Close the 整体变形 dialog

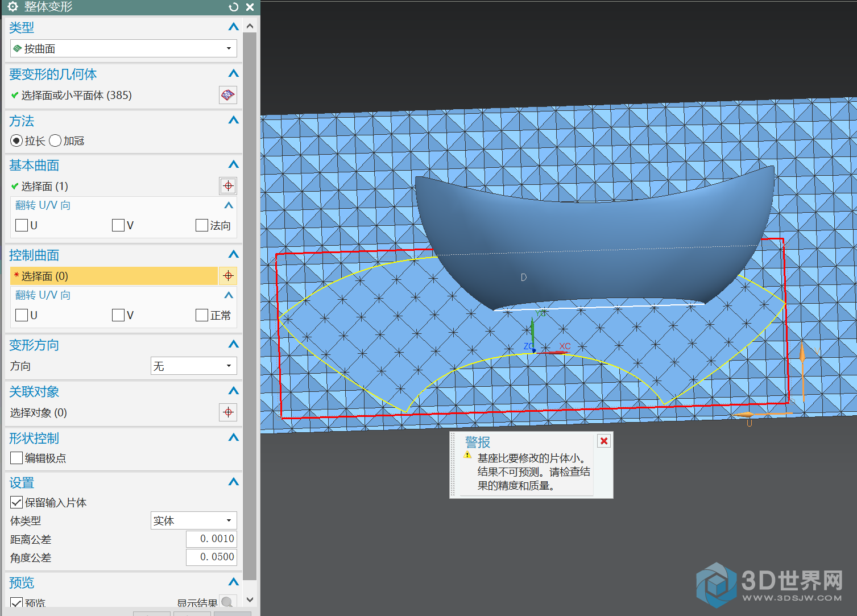(x=250, y=7)
